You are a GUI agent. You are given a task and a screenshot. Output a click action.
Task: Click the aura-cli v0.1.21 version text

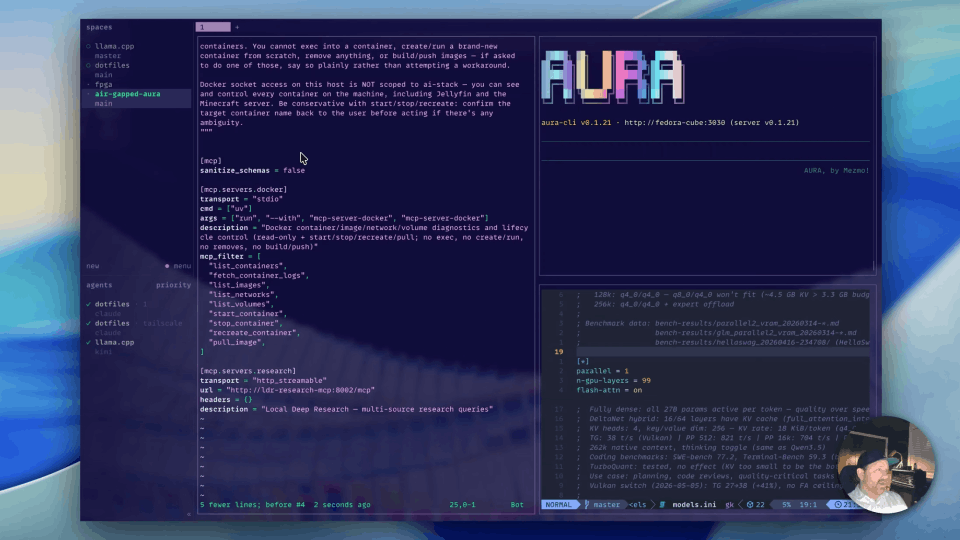coord(576,122)
